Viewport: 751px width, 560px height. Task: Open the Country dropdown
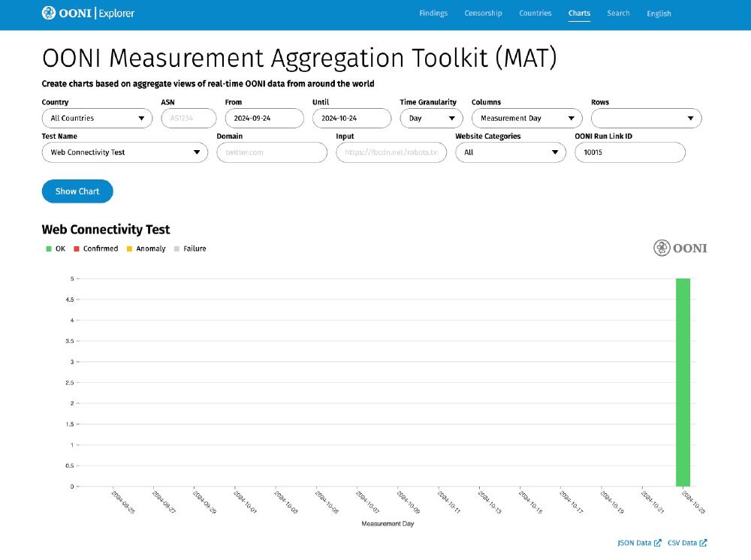[x=97, y=118]
